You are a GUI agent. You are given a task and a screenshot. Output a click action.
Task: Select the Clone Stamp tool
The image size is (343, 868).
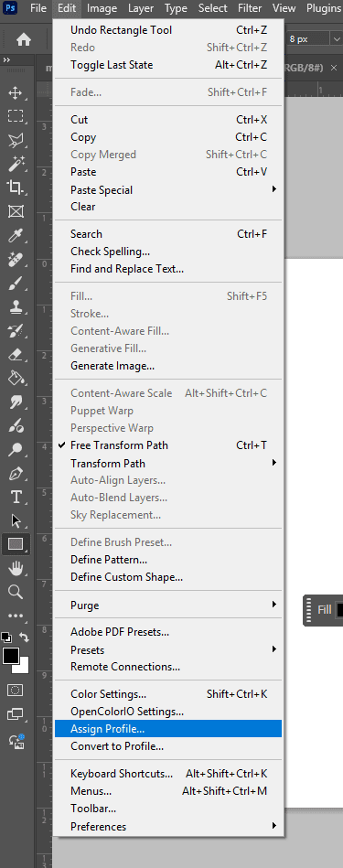tap(16, 307)
